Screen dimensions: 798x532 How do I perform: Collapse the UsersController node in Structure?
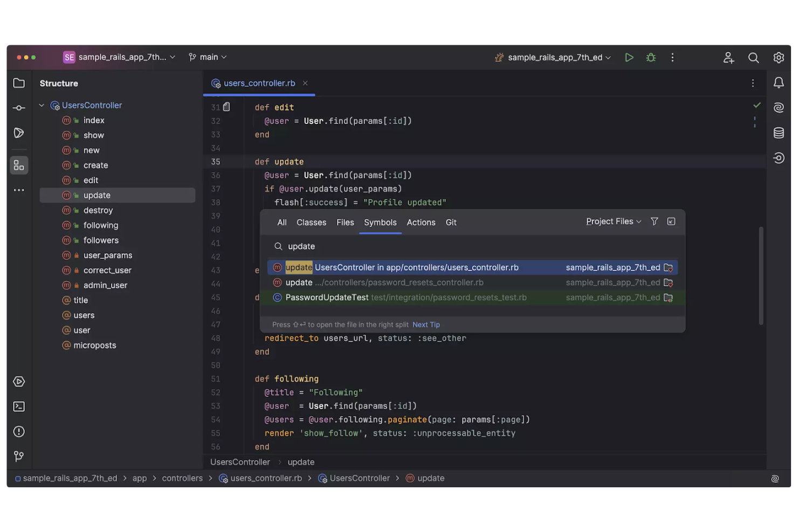pos(42,105)
